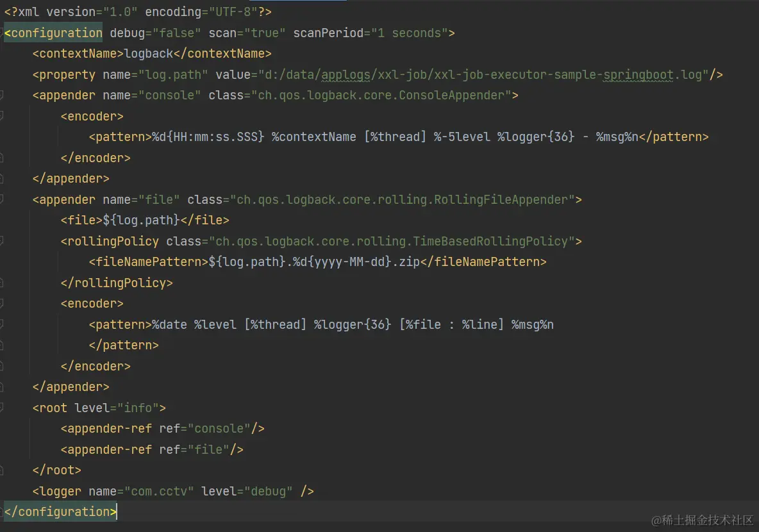Click the <rollingPolicy opening tag name
The height and width of the screenshot is (532, 759).
(x=110, y=241)
